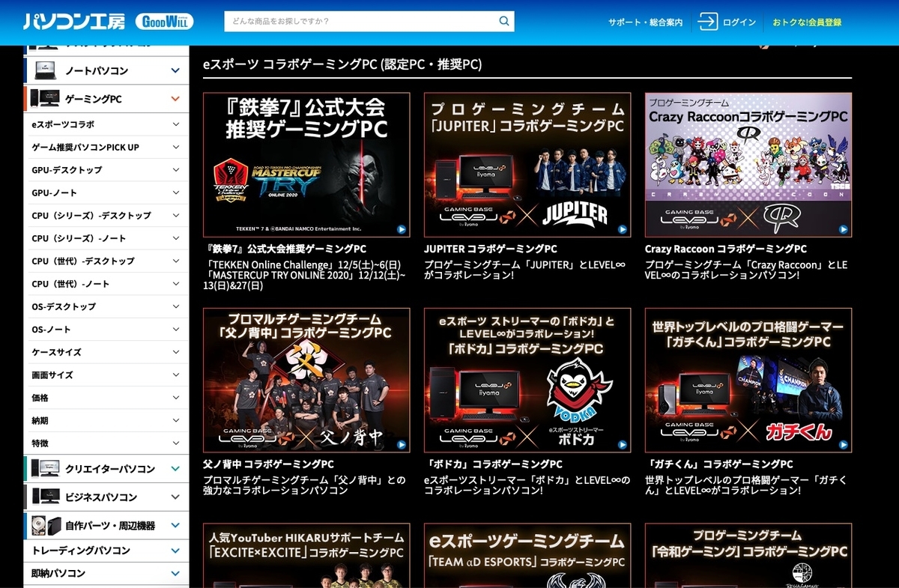Click the 令和ゲーミング banner image

click(748, 556)
